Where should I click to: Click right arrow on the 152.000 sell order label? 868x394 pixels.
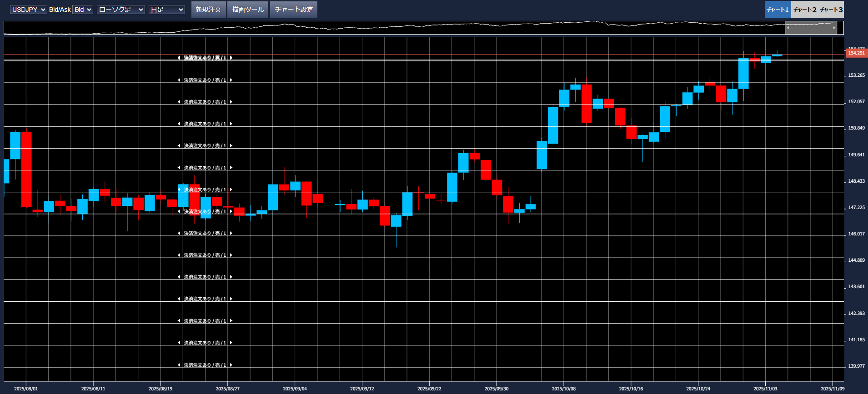pyautogui.click(x=231, y=102)
